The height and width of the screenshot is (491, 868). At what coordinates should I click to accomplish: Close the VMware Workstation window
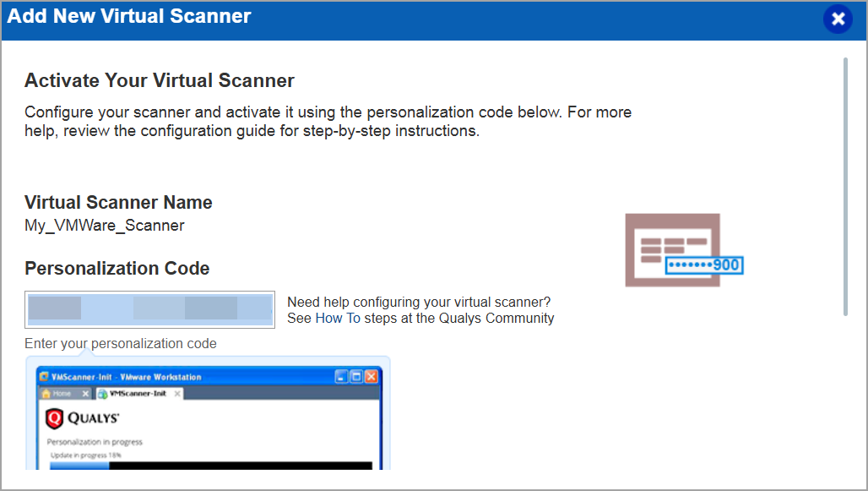tap(371, 376)
